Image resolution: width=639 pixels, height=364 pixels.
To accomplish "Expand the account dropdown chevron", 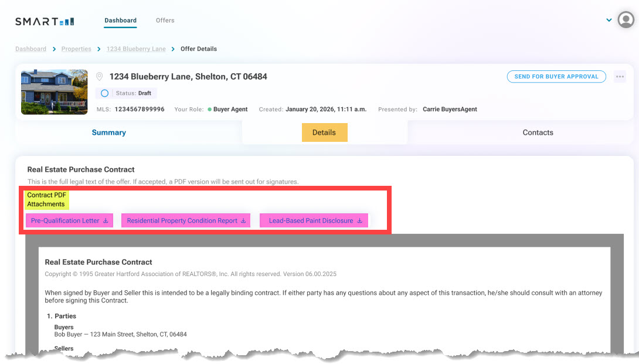I will [609, 20].
